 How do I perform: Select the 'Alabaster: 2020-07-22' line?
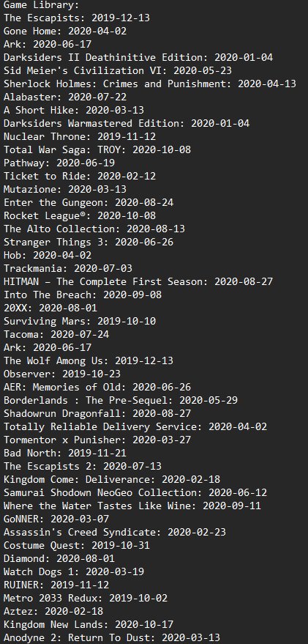click(65, 97)
